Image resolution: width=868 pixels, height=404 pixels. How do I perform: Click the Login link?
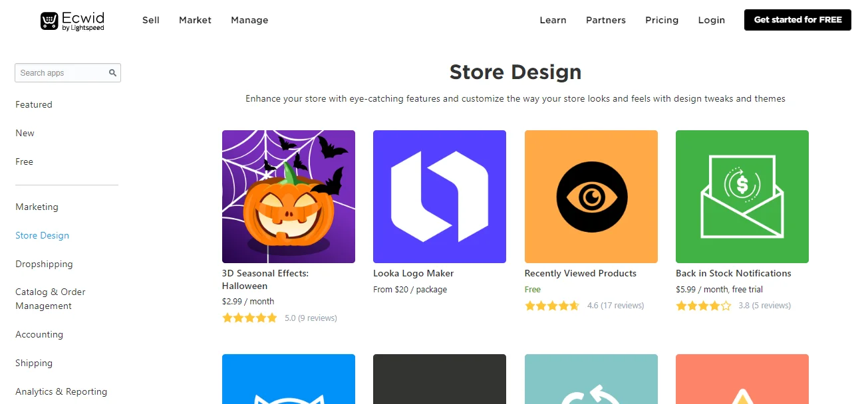(x=712, y=20)
